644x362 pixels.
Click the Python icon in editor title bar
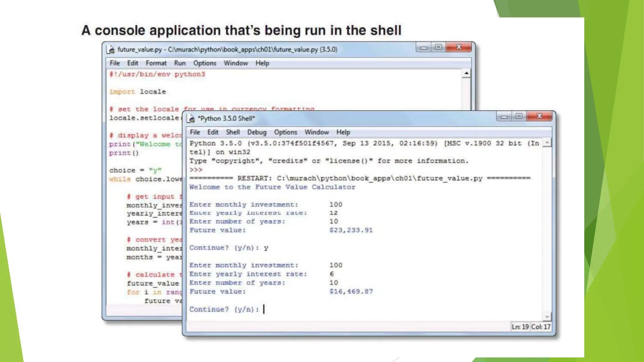pos(111,50)
